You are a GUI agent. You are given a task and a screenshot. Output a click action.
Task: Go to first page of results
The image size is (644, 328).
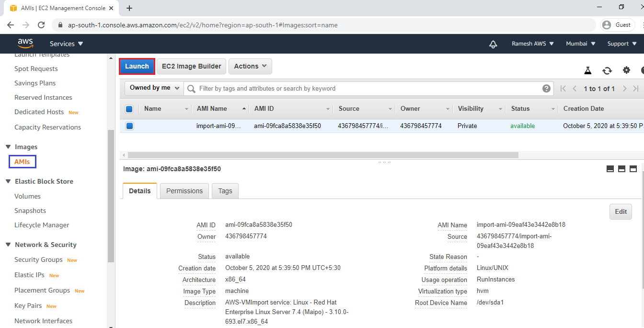tap(563, 88)
